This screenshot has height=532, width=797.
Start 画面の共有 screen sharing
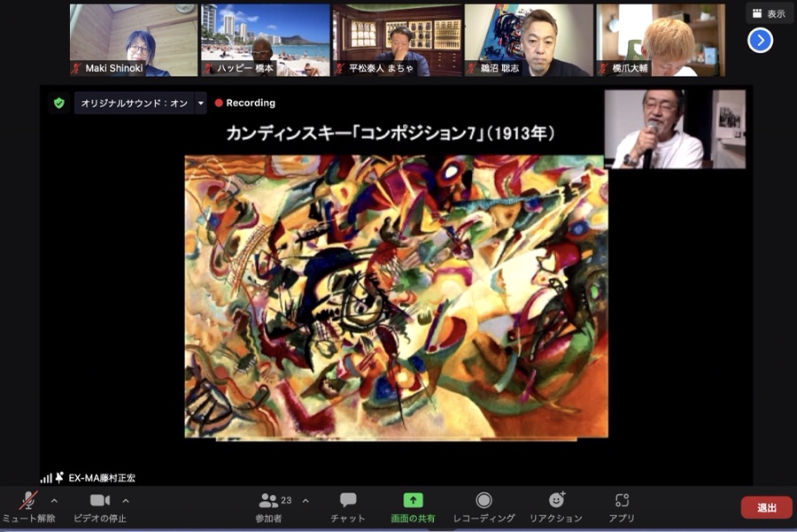pos(413,507)
